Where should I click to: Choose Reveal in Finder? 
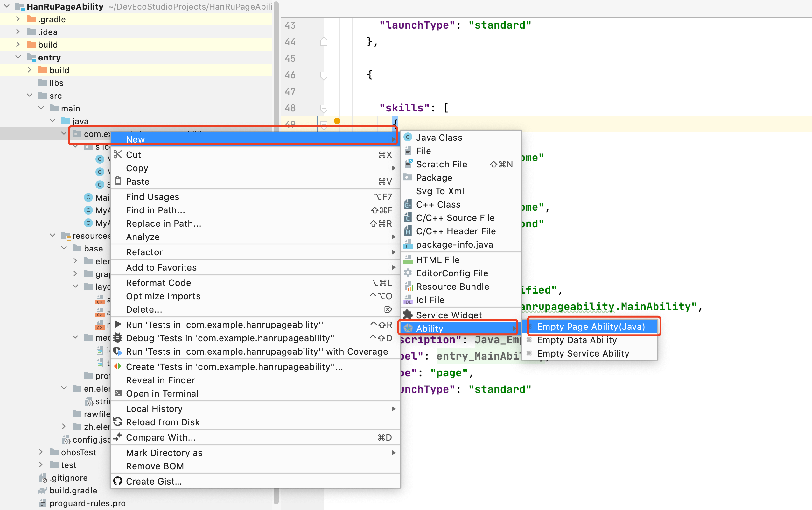pyautogui.click(x=255, y=380)
